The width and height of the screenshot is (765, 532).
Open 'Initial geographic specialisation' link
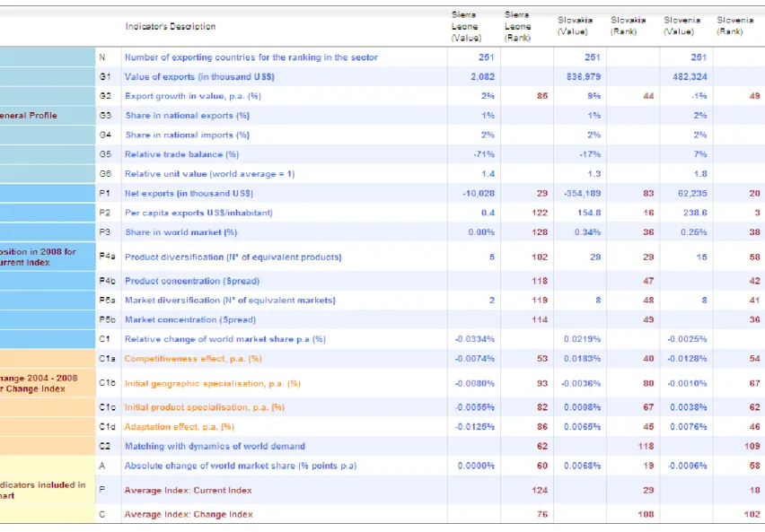(212, 384)
